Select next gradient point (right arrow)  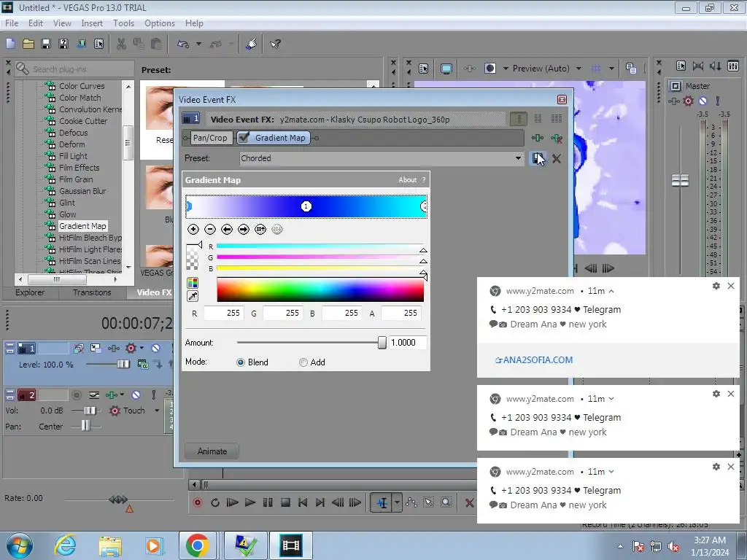tap(244, 230)
